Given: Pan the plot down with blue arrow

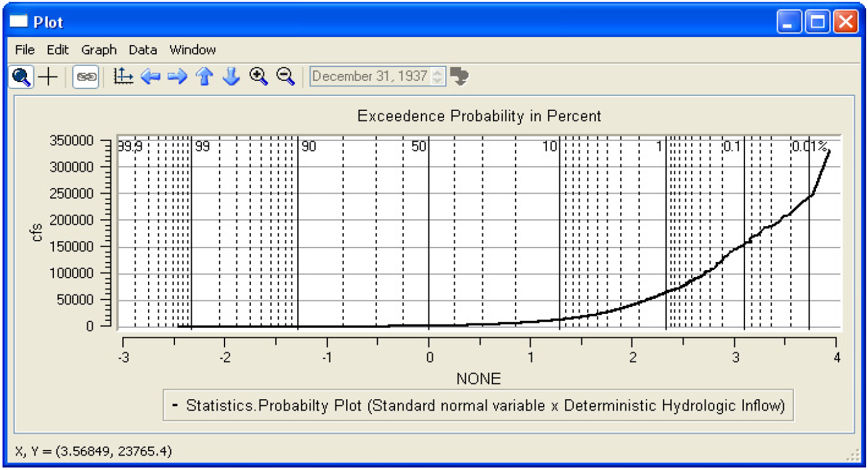Looking at the screenshot, I should pos(231,76).
